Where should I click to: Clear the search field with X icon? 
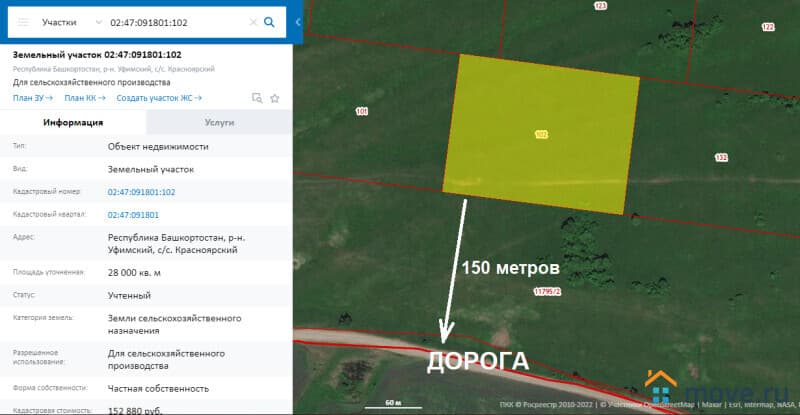[x=252, y=21]
